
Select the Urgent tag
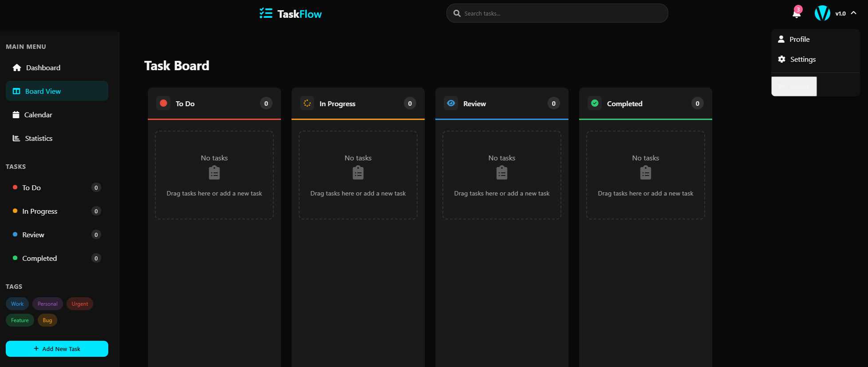(80, 304)
